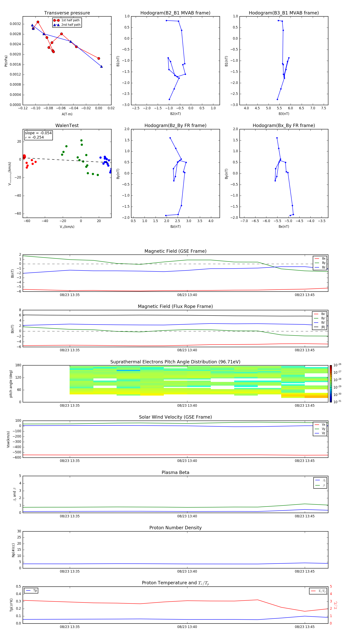Click Vz legend entry in Solar Wind panel
This screenshot has height=644, width=351.
tap(320, 433)
